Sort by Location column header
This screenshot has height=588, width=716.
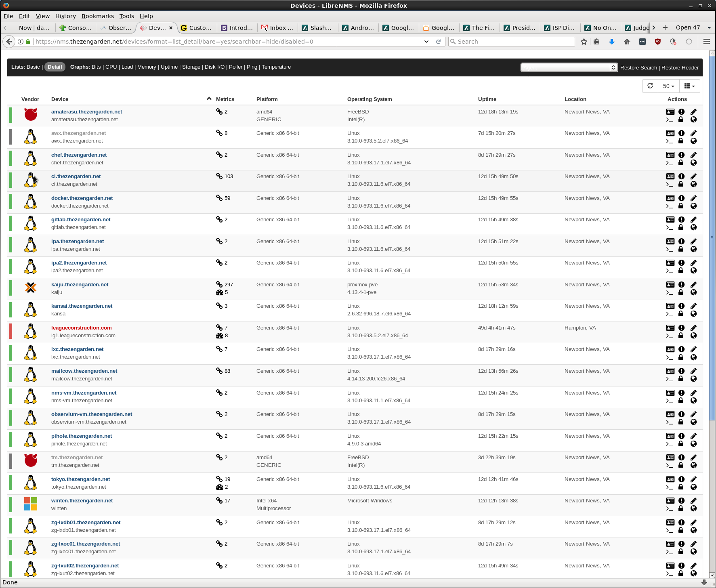coord(575,99)
